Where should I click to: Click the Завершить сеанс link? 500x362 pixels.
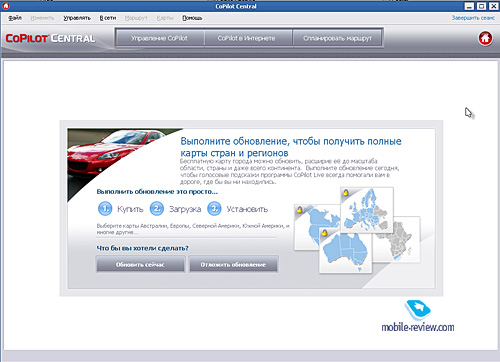(473, 18)
